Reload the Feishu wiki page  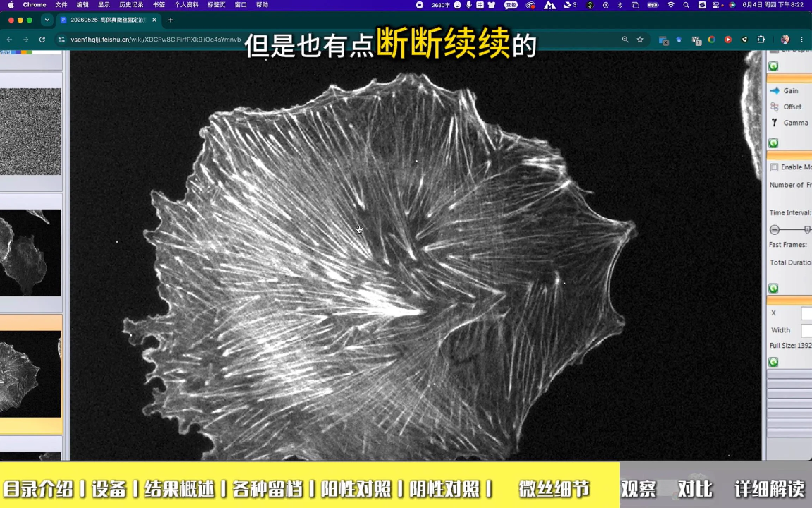pyautogui.click(x=42, y=40)
